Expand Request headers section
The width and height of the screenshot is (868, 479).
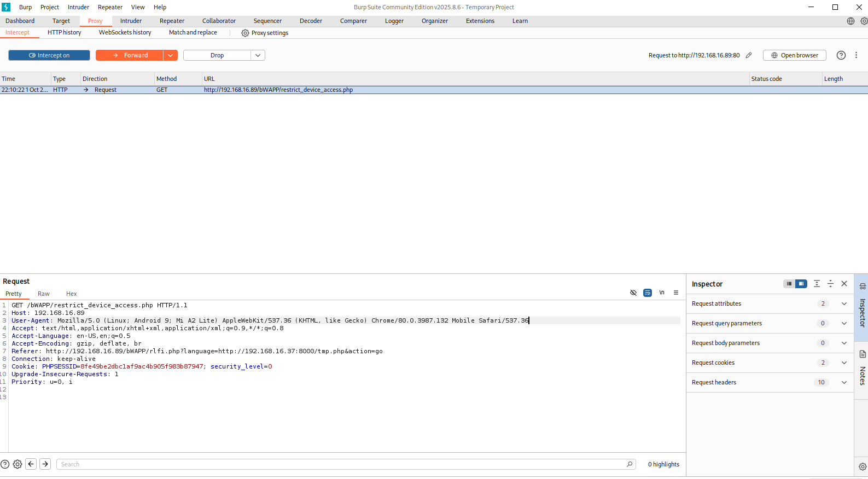point(770,382)
